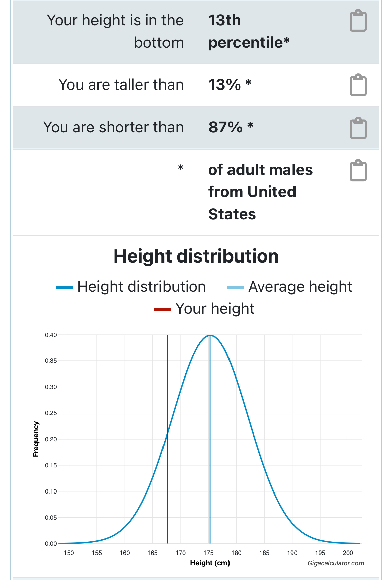Select the '13% *' taller-than value

tap(230, 85)
